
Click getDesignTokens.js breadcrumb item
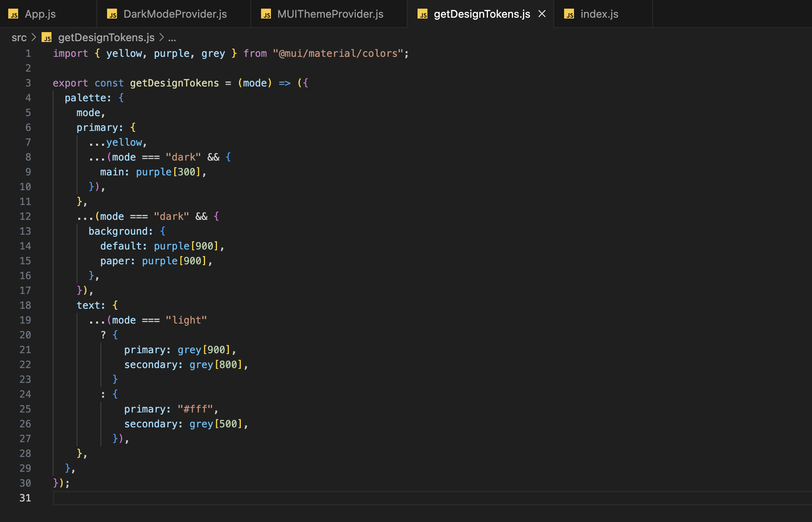(x=106, y=38)
